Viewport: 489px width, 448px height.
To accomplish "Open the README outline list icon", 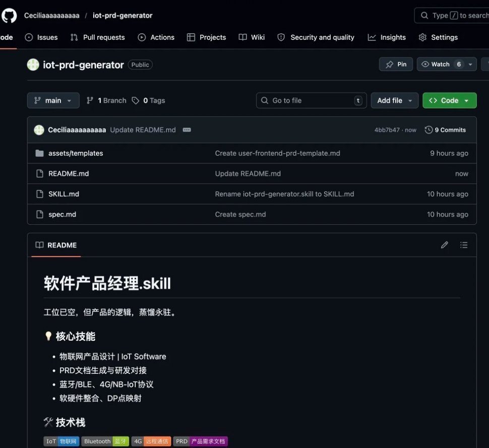I will [x=464, y=245].
